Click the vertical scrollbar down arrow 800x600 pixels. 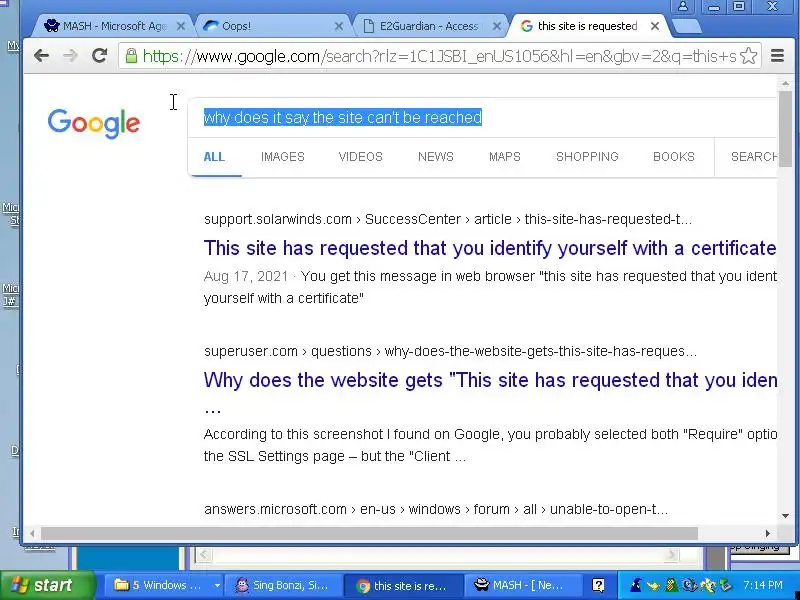point(786,516)
